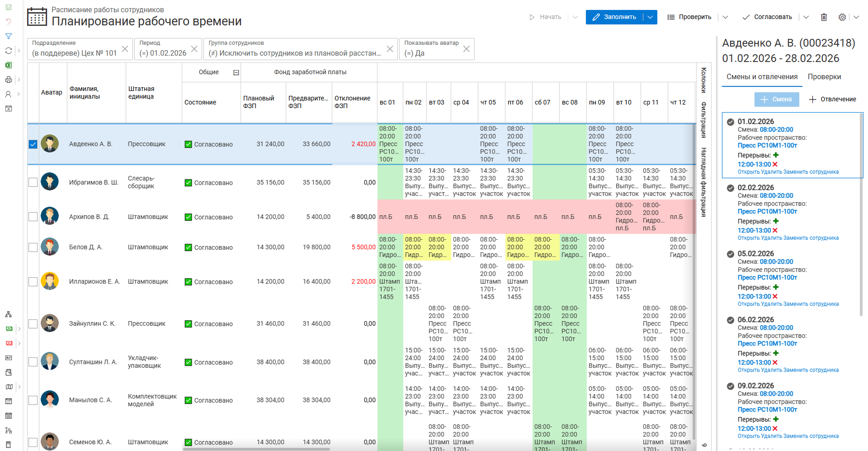The width and height of the screenshot is (868, 451).
Task: Open dropdown arrow next to Проверить
Action: (725, 17)
